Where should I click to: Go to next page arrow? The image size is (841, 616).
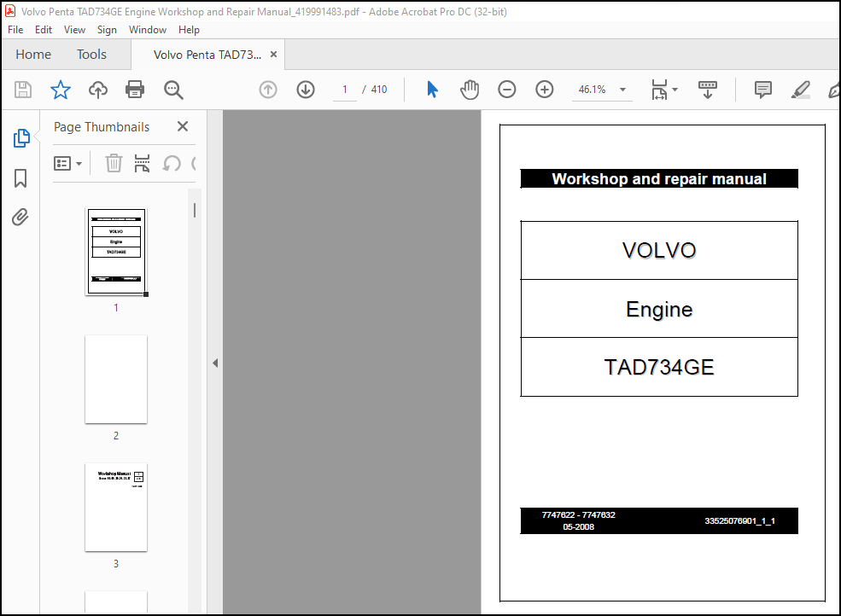click(306, 90)
